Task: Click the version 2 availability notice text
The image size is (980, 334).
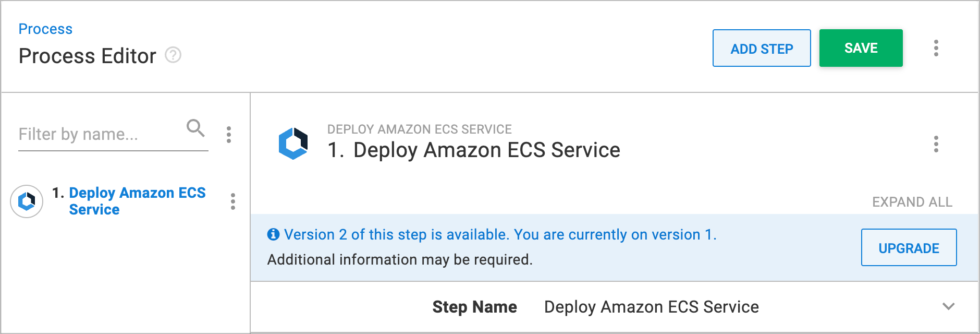Action: [x=500, y=234]
